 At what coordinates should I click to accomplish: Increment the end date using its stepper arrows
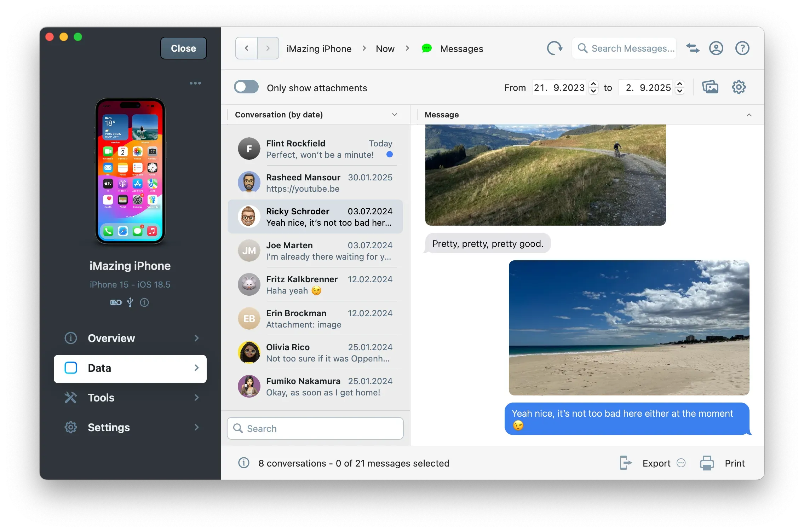point(680,85)
